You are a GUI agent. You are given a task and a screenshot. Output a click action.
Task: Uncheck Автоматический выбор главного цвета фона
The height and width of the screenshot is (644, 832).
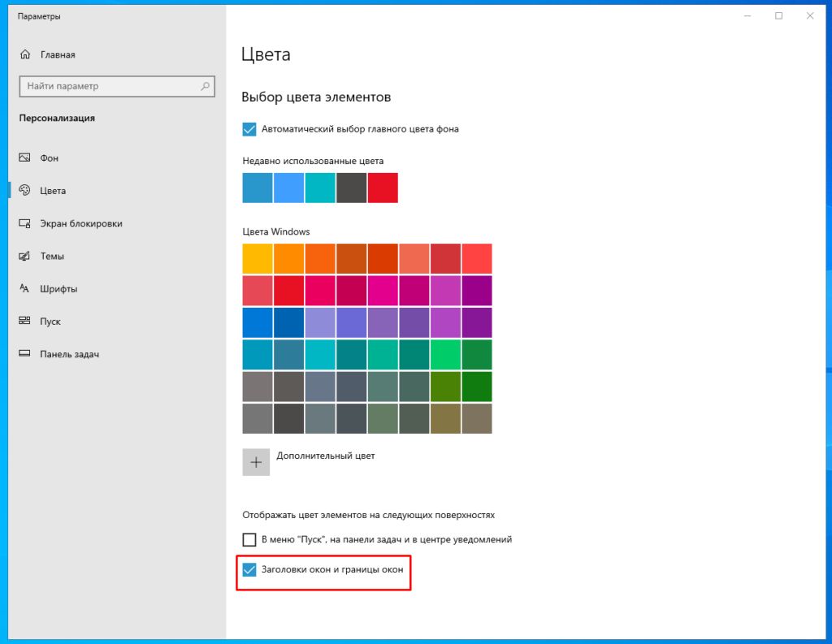point(249,129)
